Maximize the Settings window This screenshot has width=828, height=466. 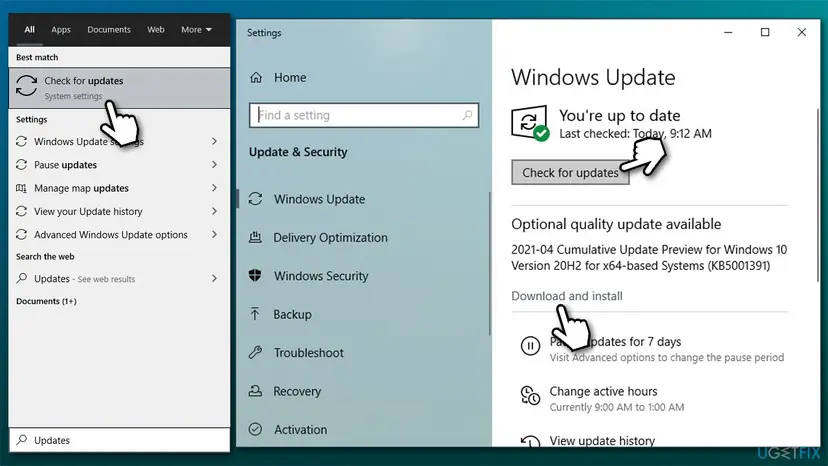[x=765, y=32]
